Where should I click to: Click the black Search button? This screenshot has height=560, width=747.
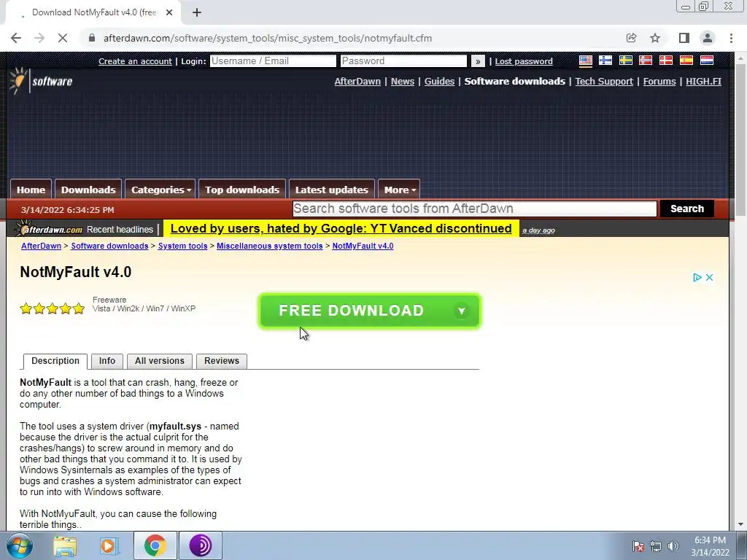point(687,209)
